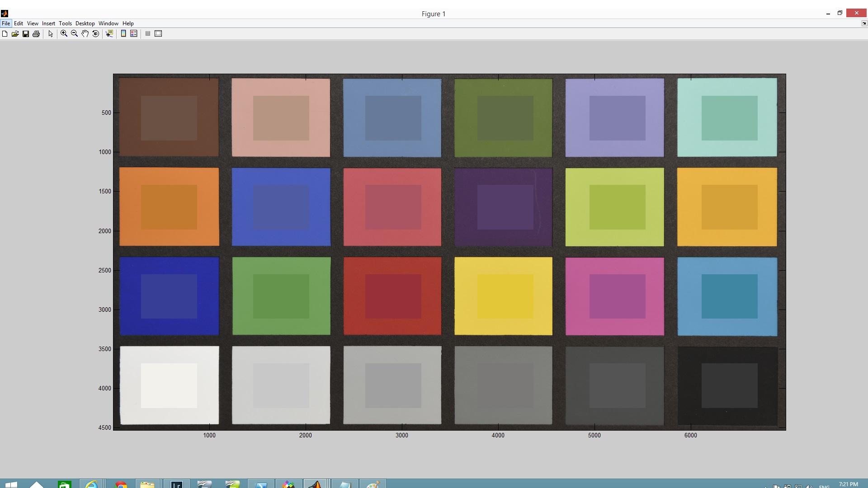Insert a colorbar from the toolbar
This screenshot has width=868, height=488.
click(123, 34)
